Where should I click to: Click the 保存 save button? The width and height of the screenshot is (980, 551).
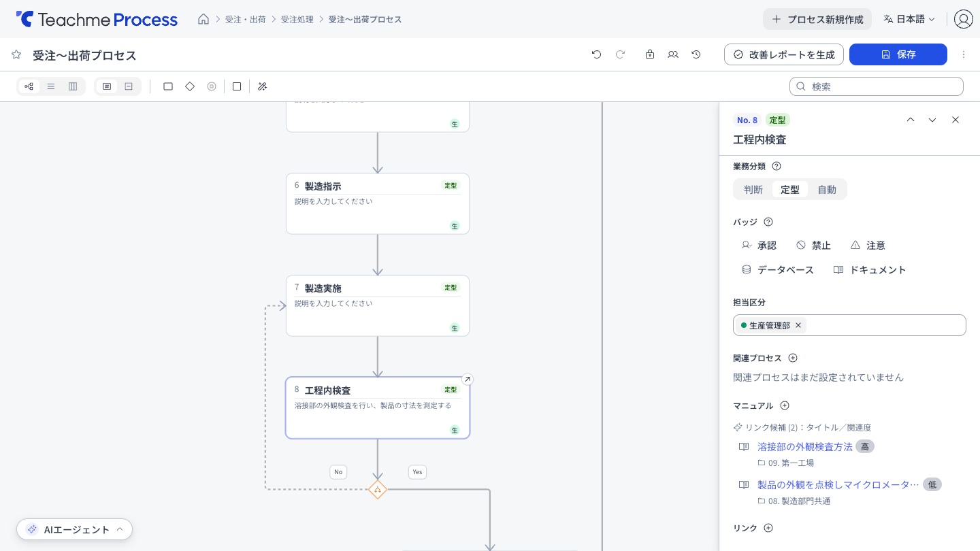898,54
